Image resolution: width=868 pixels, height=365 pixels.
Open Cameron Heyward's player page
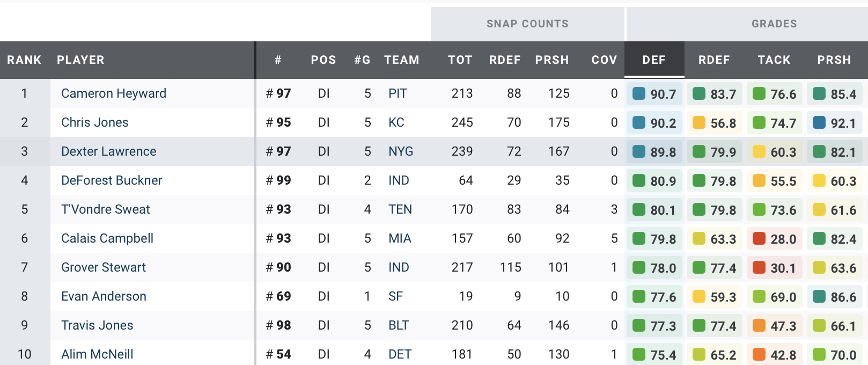pos(114,93)
